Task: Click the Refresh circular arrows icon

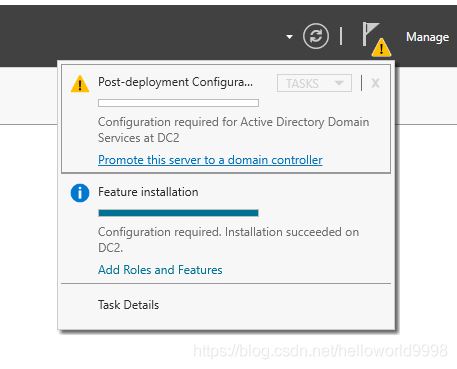Action: [x=316, y=36]
